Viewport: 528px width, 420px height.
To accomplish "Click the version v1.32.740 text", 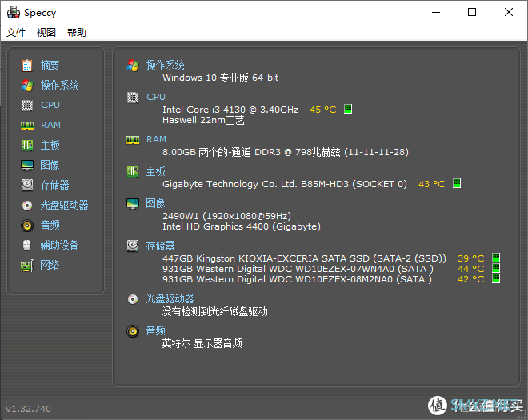I will (29, 409).
